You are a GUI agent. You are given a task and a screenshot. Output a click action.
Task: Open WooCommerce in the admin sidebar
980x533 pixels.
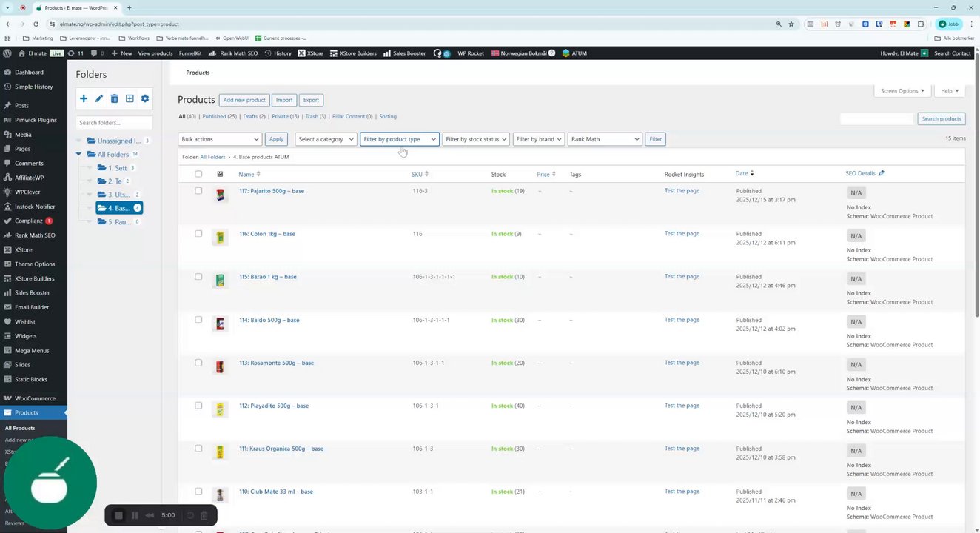[x=33, y=398]
